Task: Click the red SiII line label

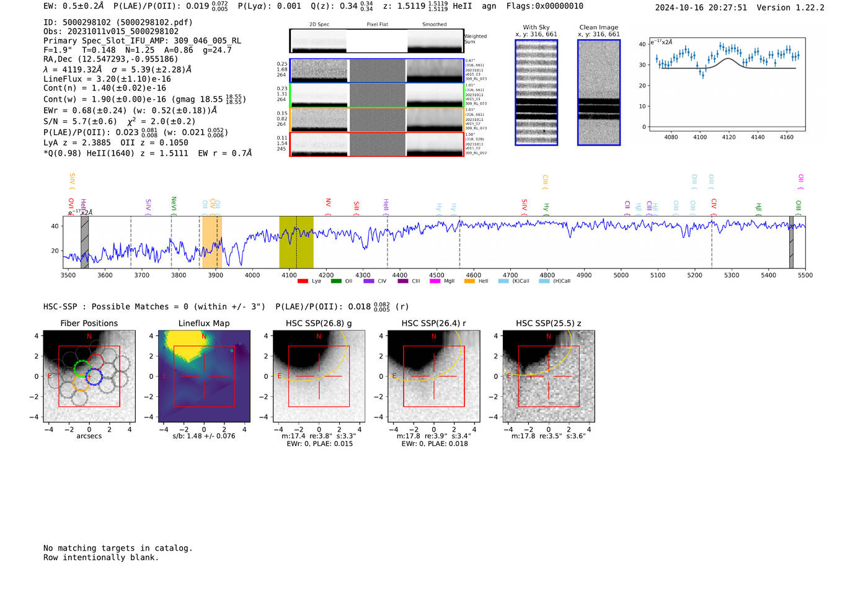Action: pyautogui.click(x=356, y=207)
